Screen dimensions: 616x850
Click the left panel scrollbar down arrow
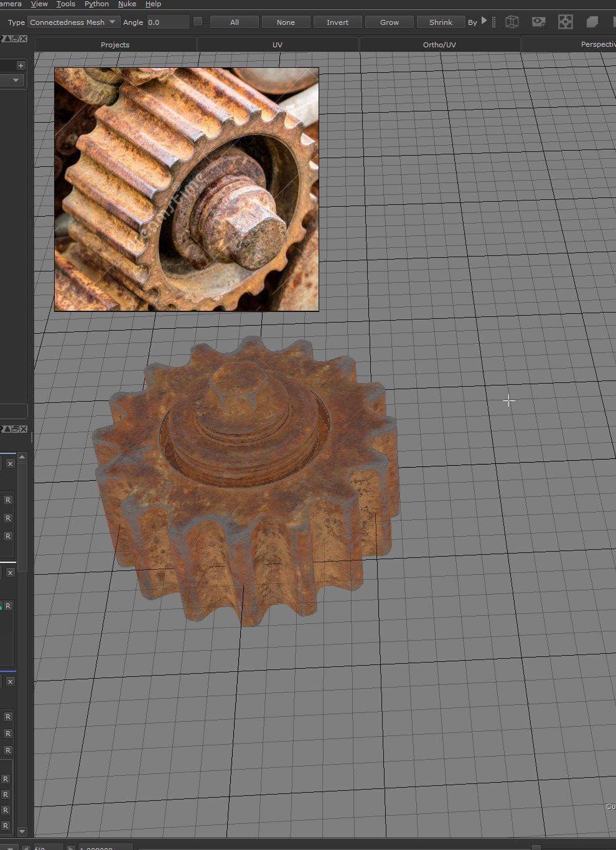(x=22, y=831)
